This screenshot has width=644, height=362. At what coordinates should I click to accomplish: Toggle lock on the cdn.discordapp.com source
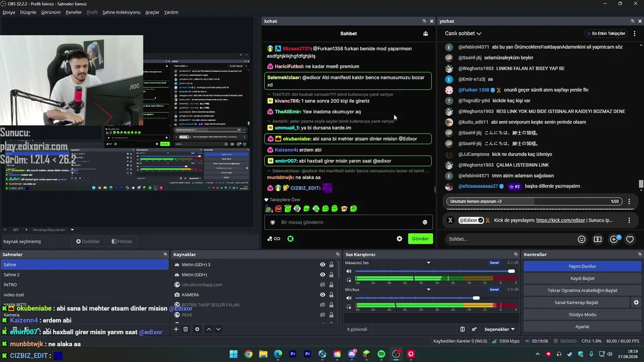point(331,285)
